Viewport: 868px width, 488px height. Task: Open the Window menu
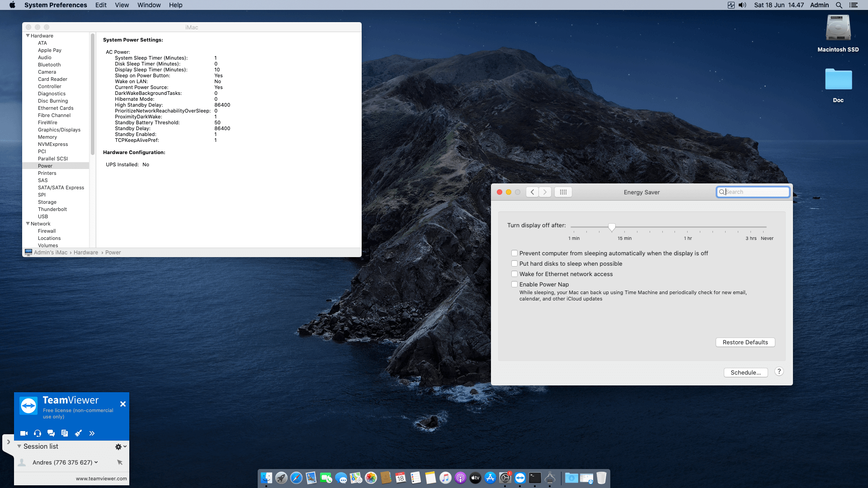tap(149, 5)
